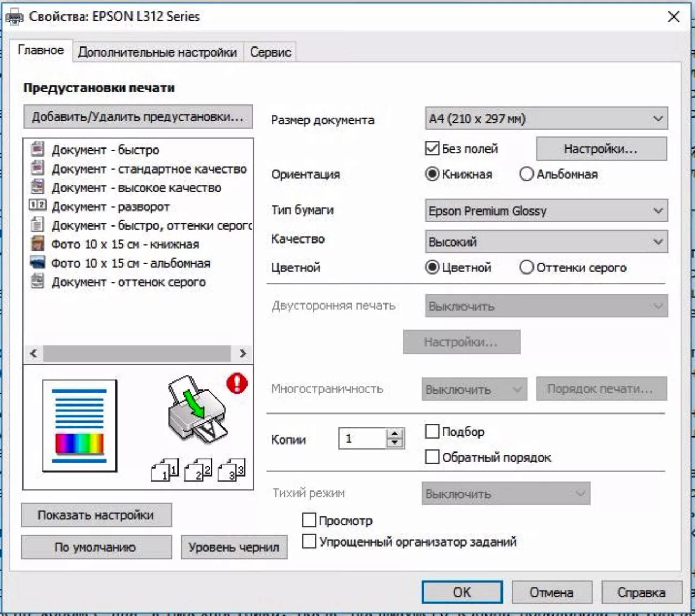This screenshot has height=616, width=695.
Task: Click 'Настройки...' button under Двусторонняя печать
Action: pos(461,342)
